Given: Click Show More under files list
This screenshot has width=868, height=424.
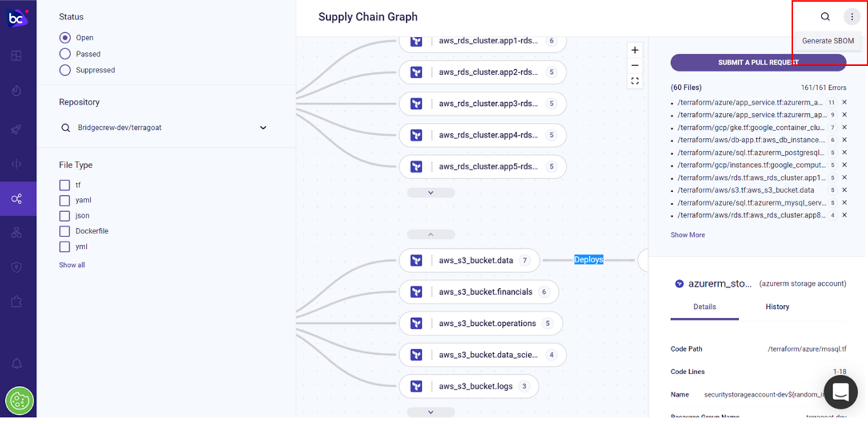Looking at the screenshot, I should coord(688,235).
